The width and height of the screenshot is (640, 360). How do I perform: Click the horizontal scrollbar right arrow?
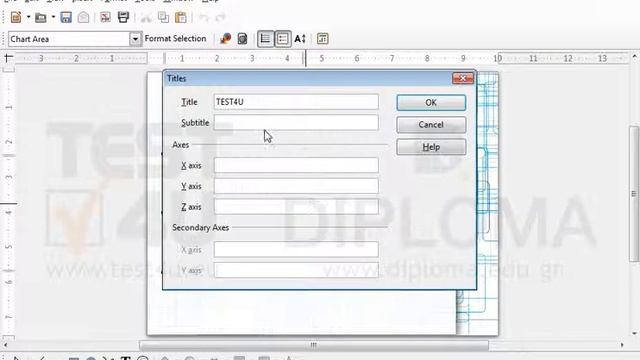[622, 345]
